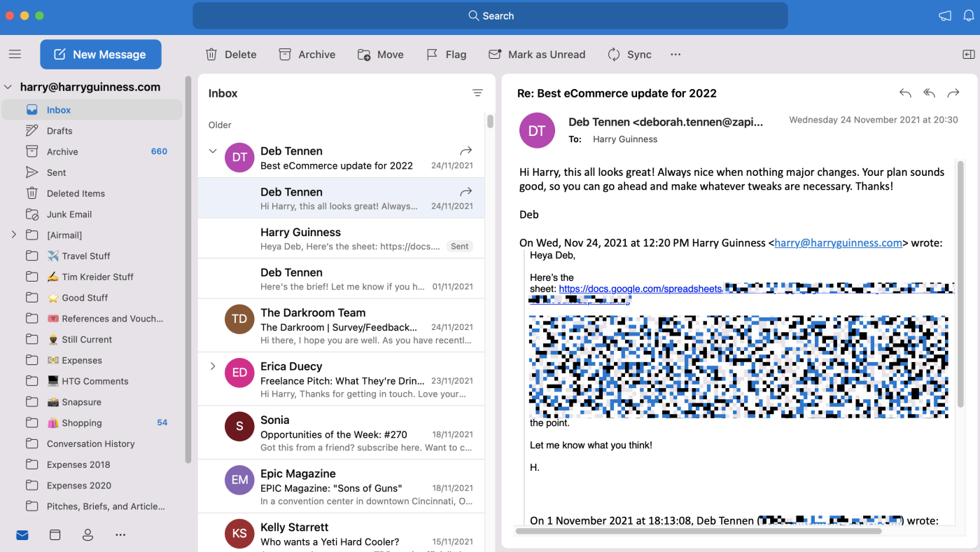Click the Epic Magazine EM avatar

[x=239, y=480]
